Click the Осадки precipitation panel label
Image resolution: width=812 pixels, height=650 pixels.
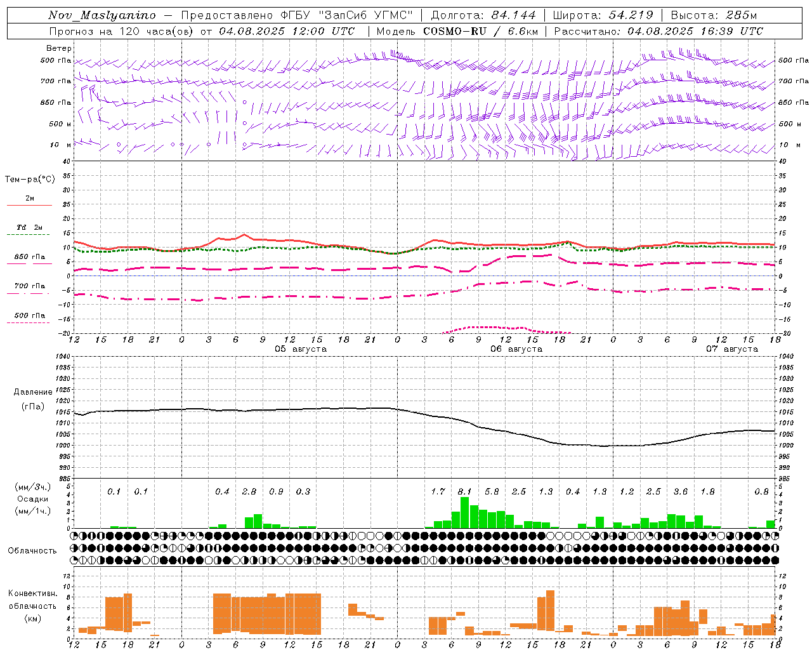33,499
